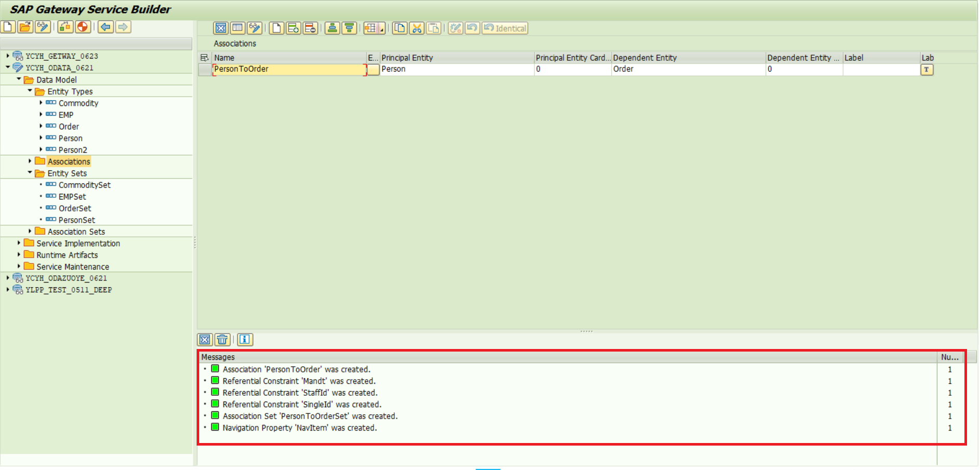Click the green Forward arrow icon
The height and width of the screenshot is (470, 980).
(x=123, y=27)
